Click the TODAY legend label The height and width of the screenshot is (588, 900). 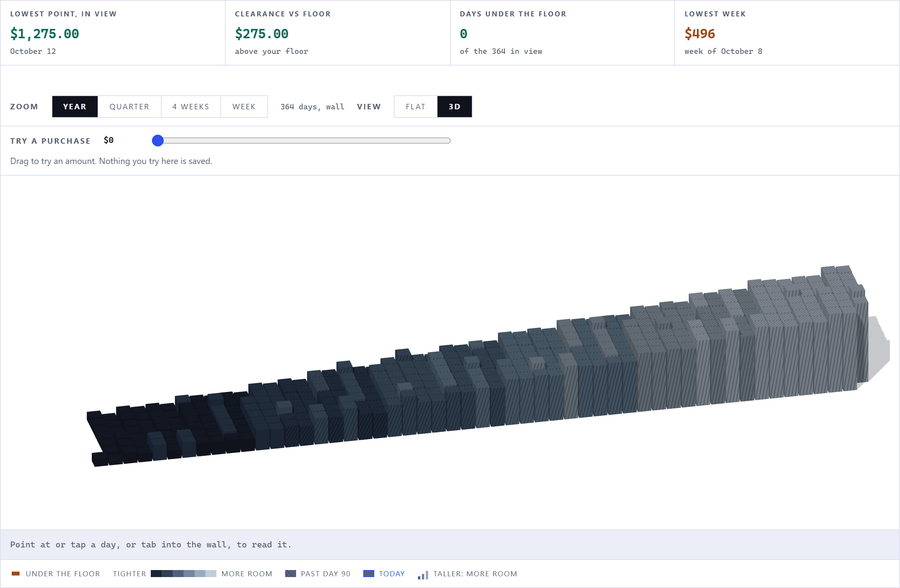pos(392,574)
